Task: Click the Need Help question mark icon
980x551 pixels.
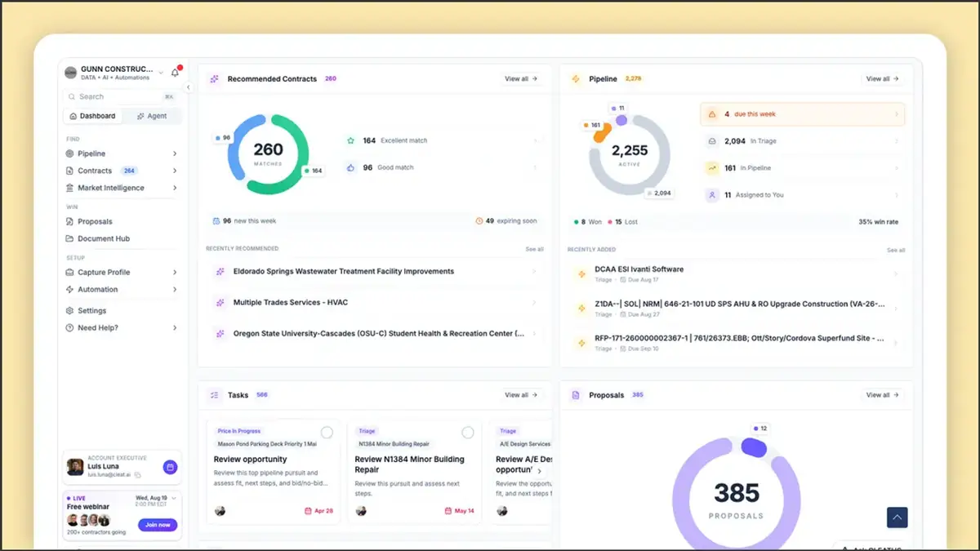Action: 70,327
